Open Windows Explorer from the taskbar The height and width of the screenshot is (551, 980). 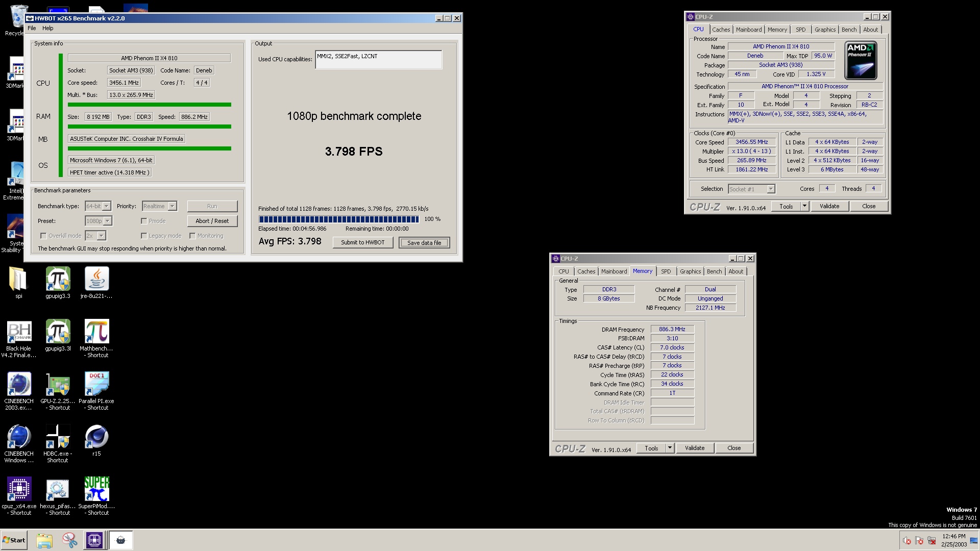44,540
